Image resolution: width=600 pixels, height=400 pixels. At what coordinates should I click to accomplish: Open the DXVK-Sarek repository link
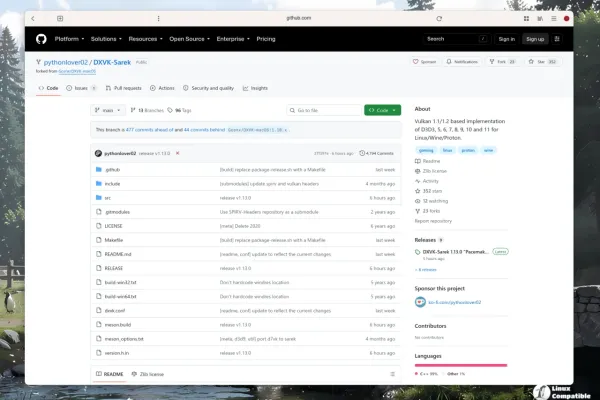112,62
